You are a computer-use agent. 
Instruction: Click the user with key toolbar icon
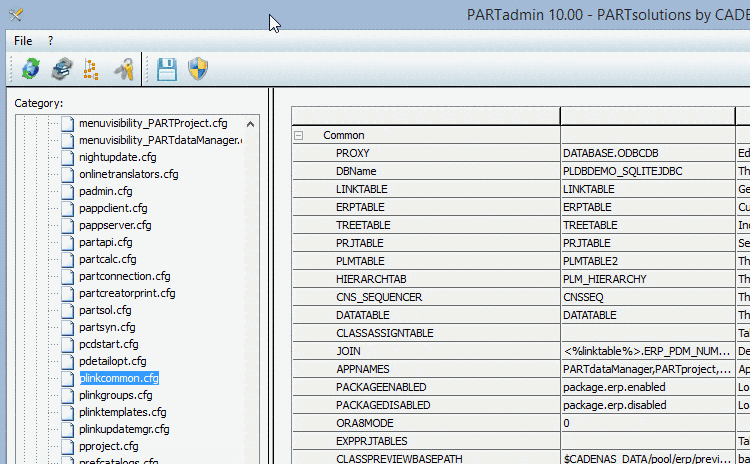tap(124, 69)
